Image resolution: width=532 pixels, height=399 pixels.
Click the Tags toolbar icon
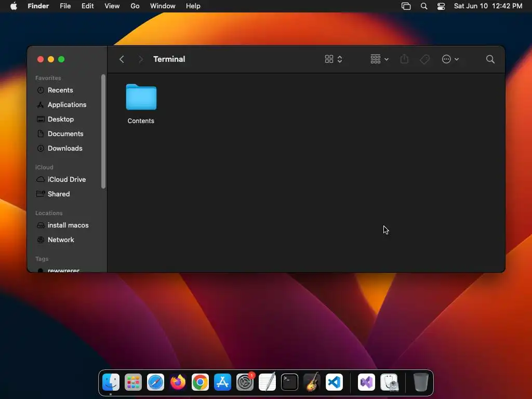(x=424, y=59)
